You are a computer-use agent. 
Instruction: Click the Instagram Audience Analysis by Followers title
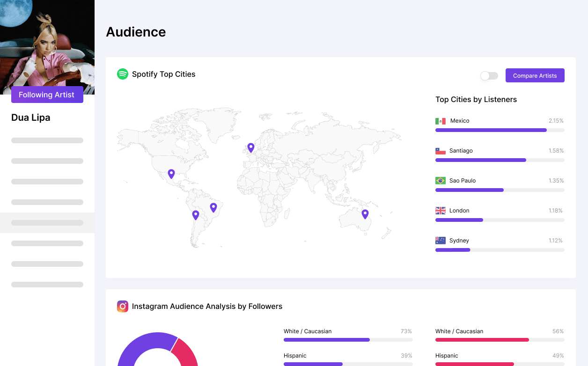click(207, 307)
